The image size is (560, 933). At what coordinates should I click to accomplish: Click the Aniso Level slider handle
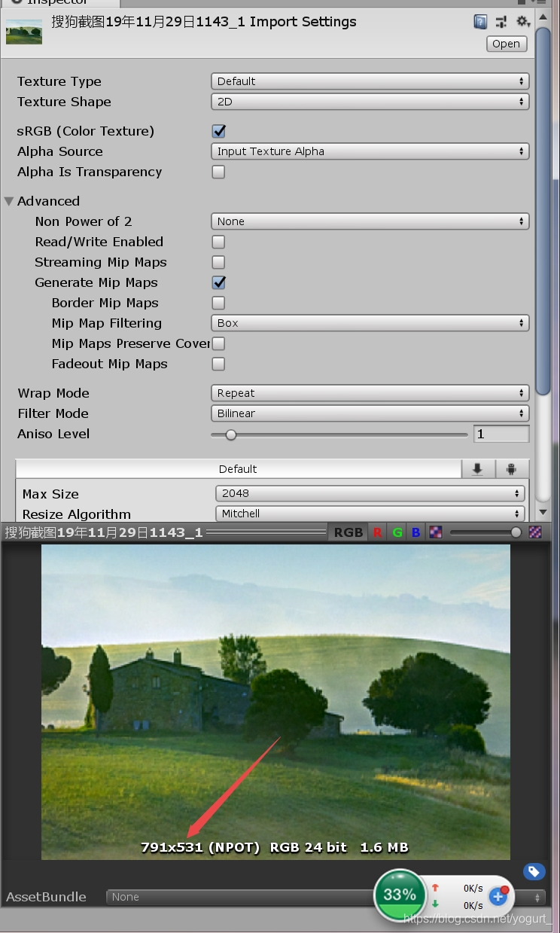tap(231, 434)
